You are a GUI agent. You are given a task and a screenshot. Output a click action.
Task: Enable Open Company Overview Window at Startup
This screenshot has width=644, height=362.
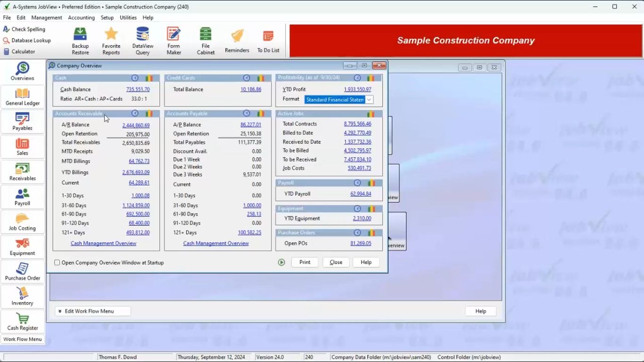click(57, 263)
